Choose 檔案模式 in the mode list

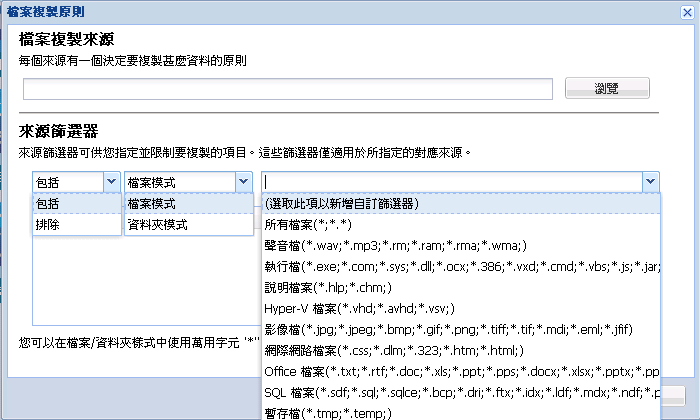click(188, 203)
